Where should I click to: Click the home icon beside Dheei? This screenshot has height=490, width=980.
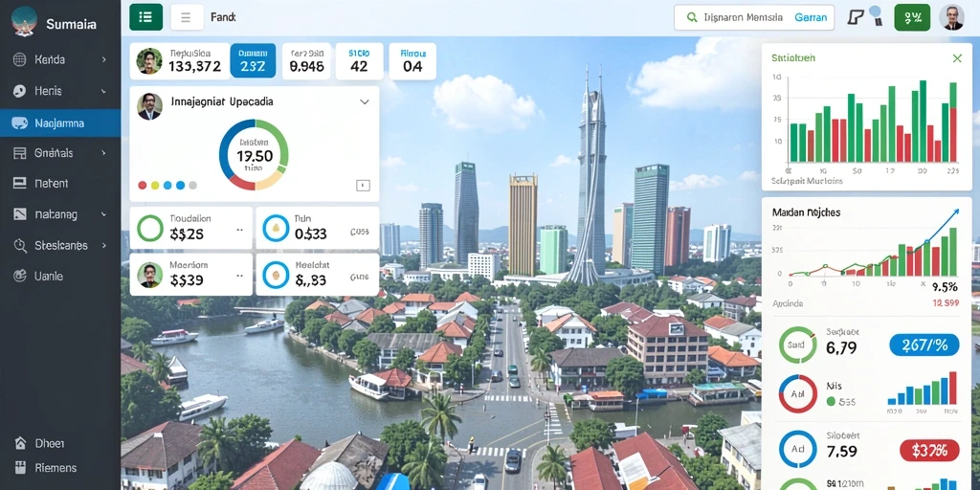21,443
